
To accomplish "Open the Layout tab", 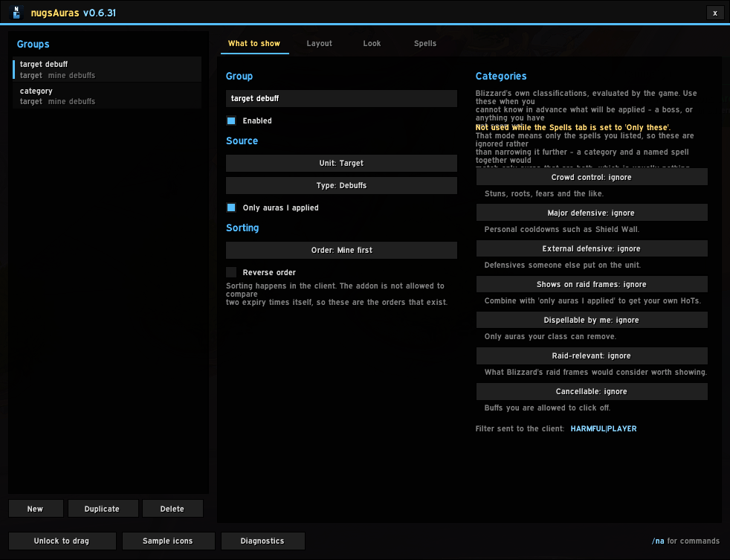I will pos(320,43).
